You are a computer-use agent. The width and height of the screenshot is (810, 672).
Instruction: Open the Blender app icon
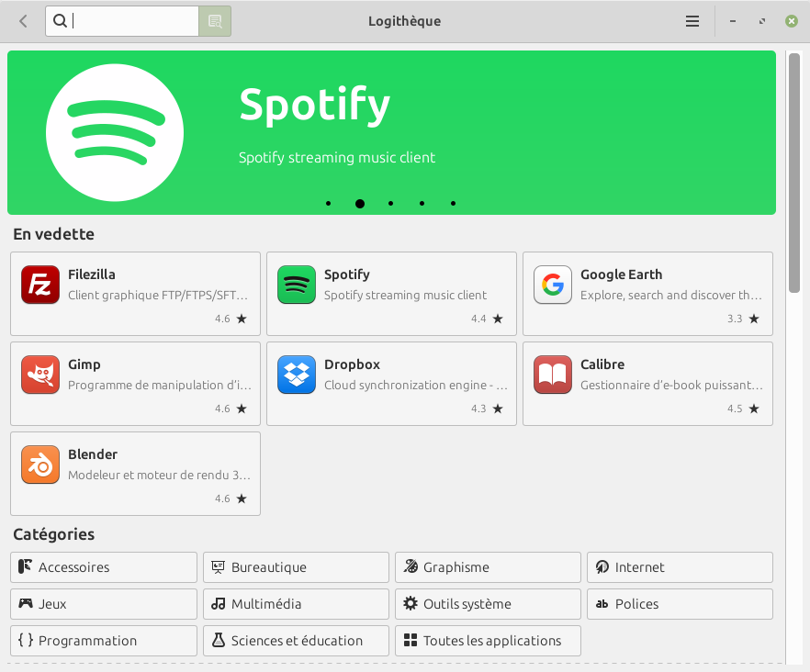[x=40, y=465]
